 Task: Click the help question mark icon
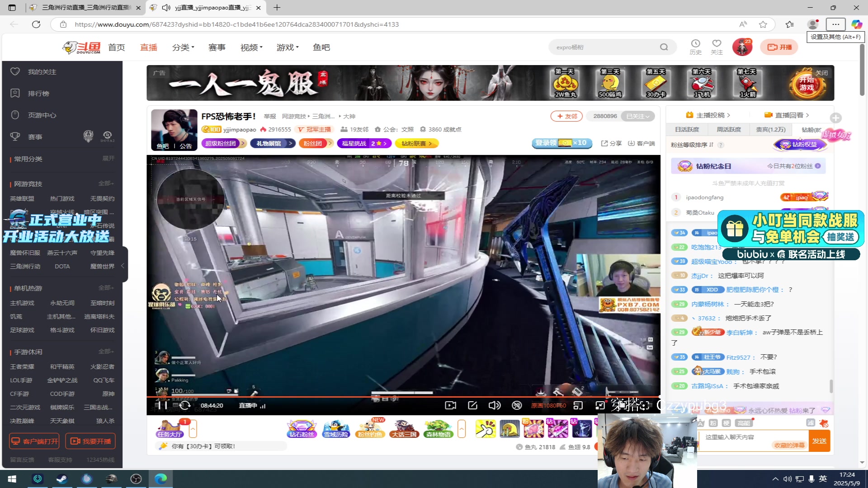pyautogui.click(x=721, y=145)
